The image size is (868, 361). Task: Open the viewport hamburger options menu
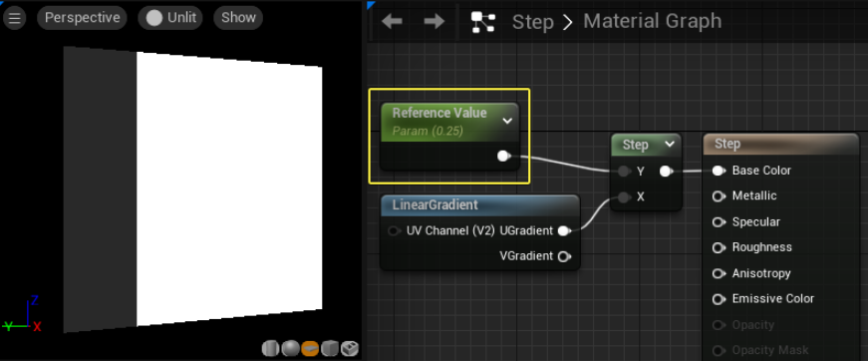[x=14, y=18]
